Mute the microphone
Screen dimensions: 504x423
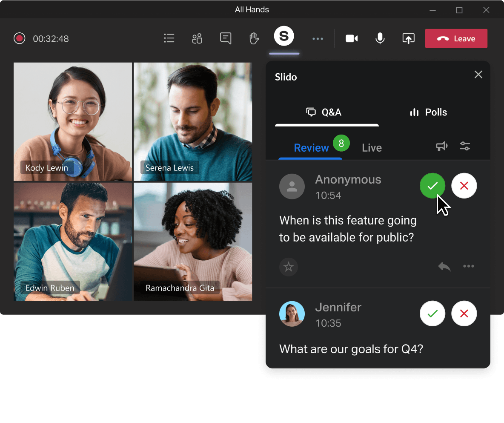coord(380,38)
